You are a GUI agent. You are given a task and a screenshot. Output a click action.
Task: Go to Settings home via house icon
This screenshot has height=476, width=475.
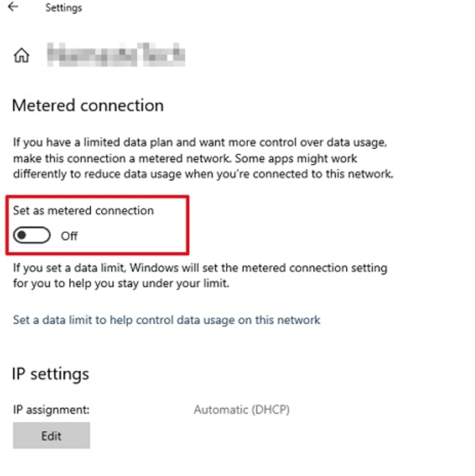point(22,56)
